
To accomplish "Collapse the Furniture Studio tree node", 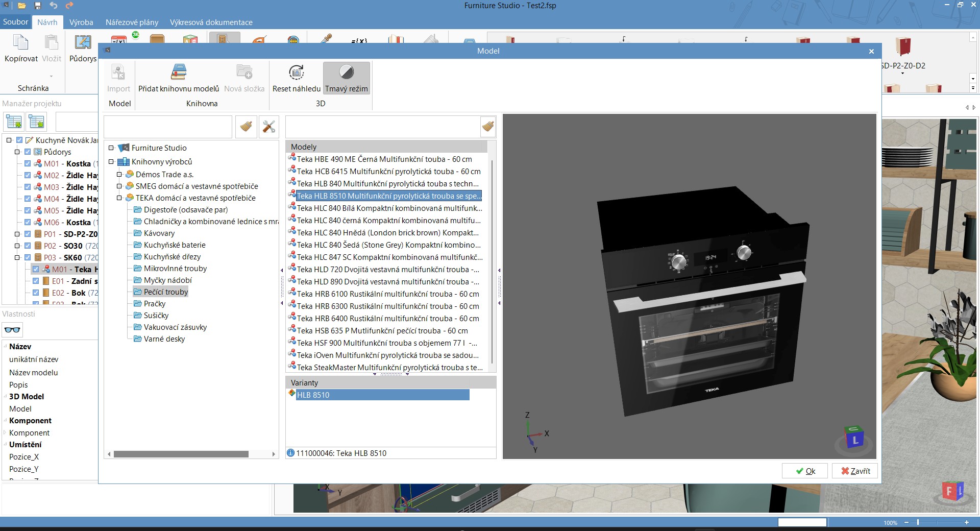I will tap(111, 148).
